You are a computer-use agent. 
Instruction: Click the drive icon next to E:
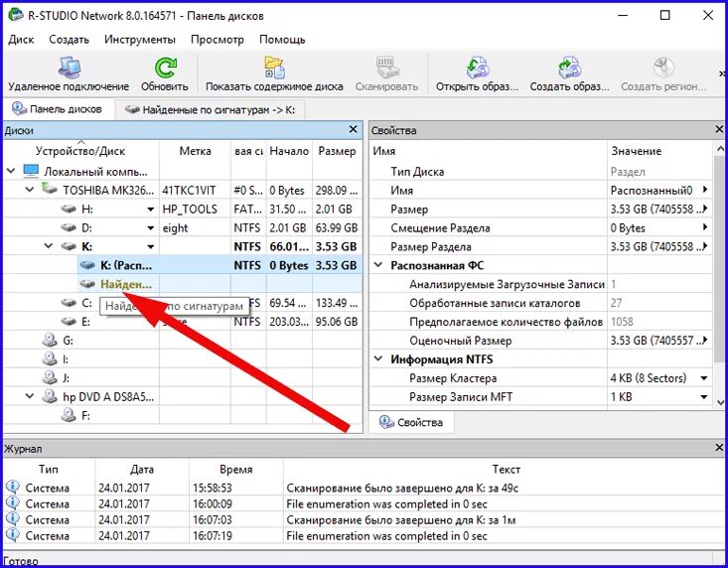pos(69,322)
